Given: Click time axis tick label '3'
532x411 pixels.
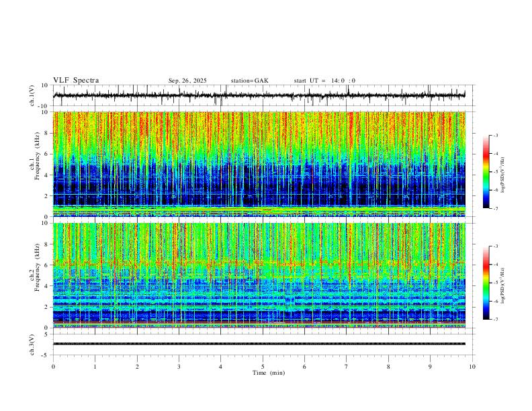Looking at the screenshot, I should [179, 367].
